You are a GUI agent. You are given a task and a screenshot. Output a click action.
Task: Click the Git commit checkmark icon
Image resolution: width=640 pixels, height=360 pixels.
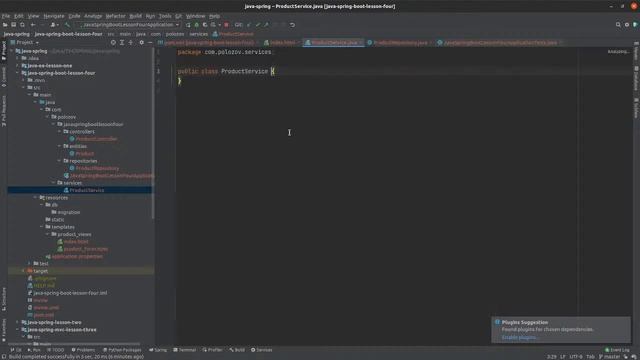[x=258, y=25]
